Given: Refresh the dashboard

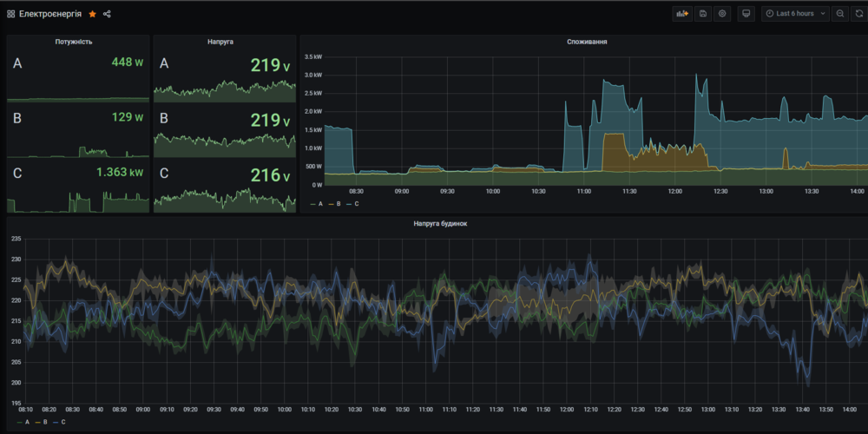Looking at the screenshot, I should coord(859,14).
